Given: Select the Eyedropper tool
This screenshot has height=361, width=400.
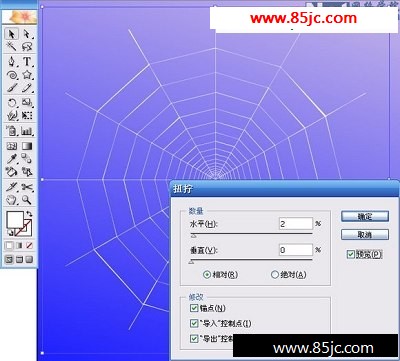Looking at the screenshot, I should pos(12,159).
